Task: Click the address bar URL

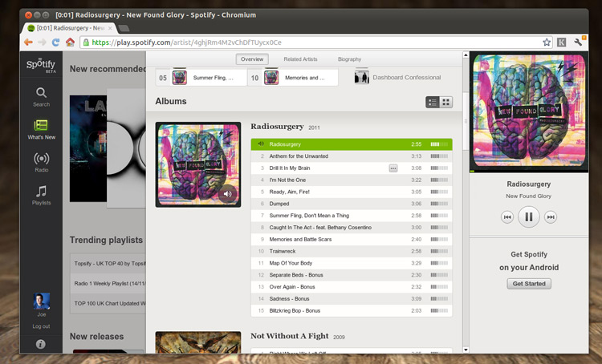Action: tap(186, 42)
